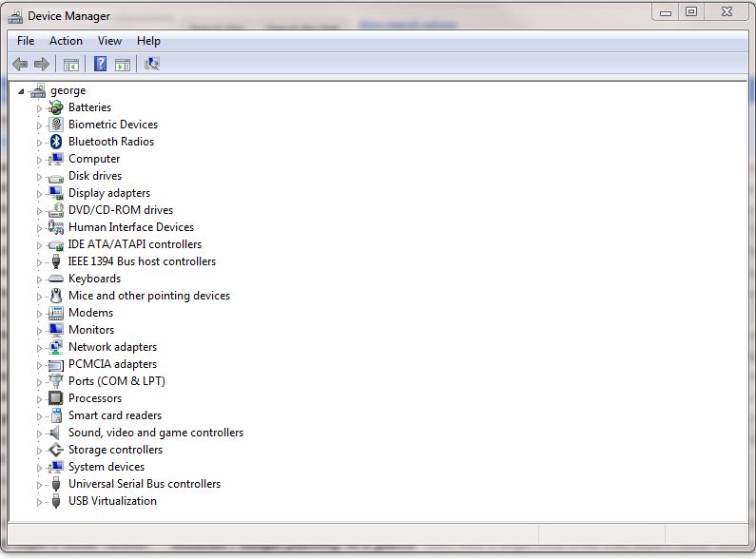Expand the Display adapters node

pos(39,194)
